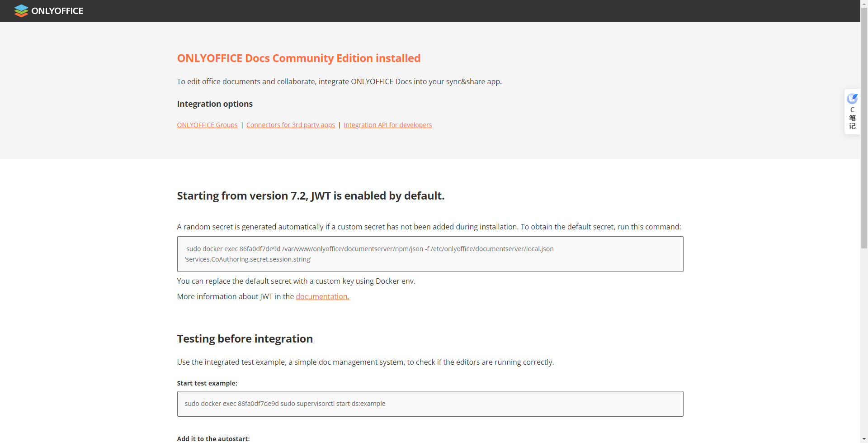Open the JWT documentation link
868x443 pixels.
pyautogui.click(x=322, y=296)
